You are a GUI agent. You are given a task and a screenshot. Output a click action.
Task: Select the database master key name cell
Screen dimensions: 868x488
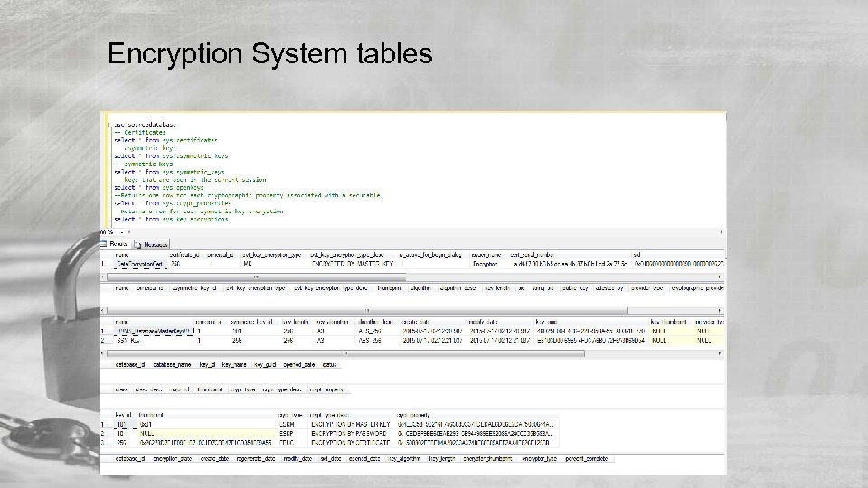154,331
